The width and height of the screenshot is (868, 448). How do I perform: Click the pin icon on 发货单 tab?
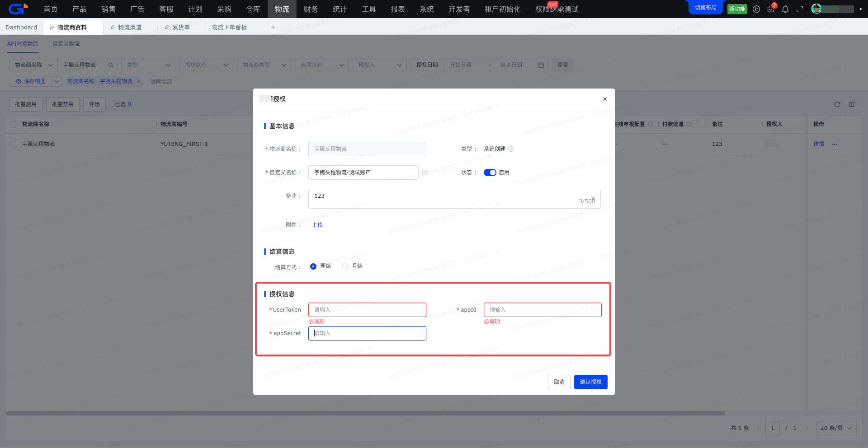coord(167,28)
